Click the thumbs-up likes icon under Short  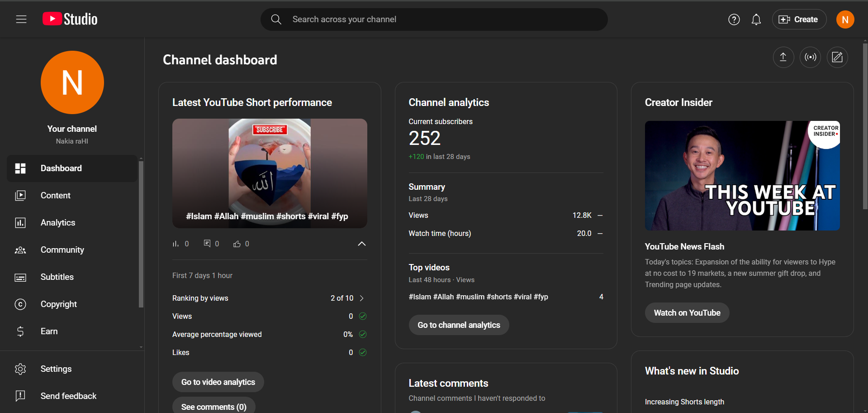pyautogui.click(x=237, y=244)
